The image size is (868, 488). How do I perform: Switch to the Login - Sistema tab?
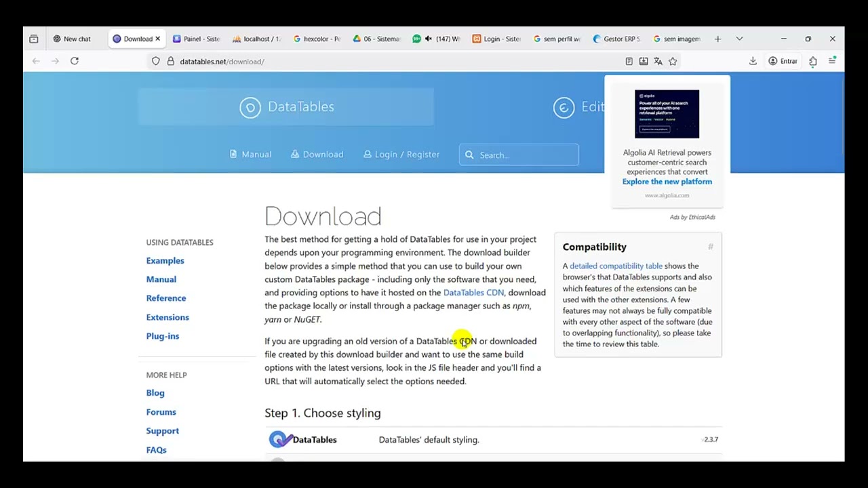point(496,39)
